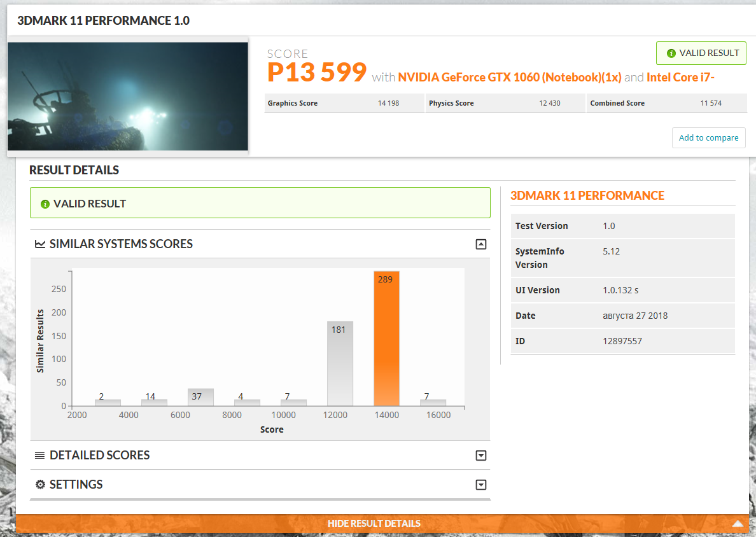Click the SystemInfo Version value 5.12
This screenshot has height=537, width=756.
tap(611, 251)
